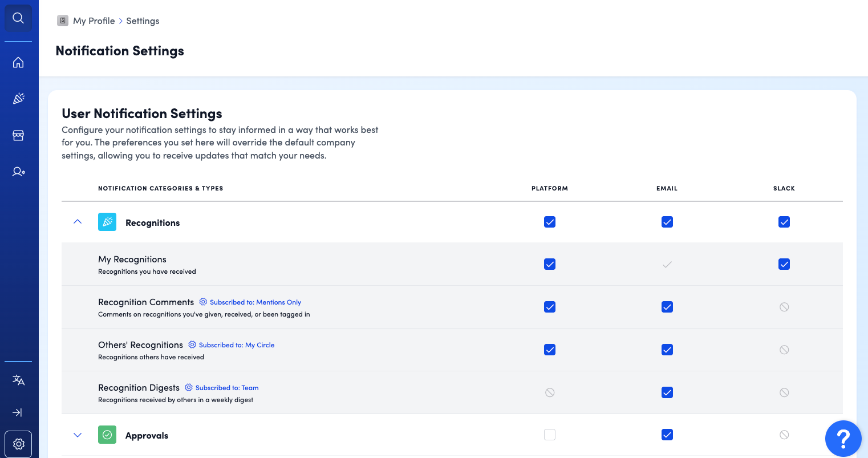Open the search icon in sidebar
The image size is (868, 458).
click(x=18, y=18)
